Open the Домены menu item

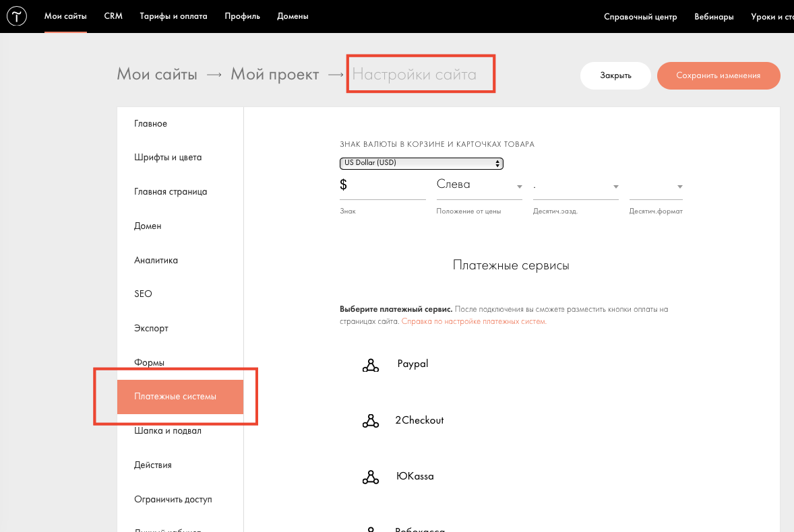[x=293, y=16]
